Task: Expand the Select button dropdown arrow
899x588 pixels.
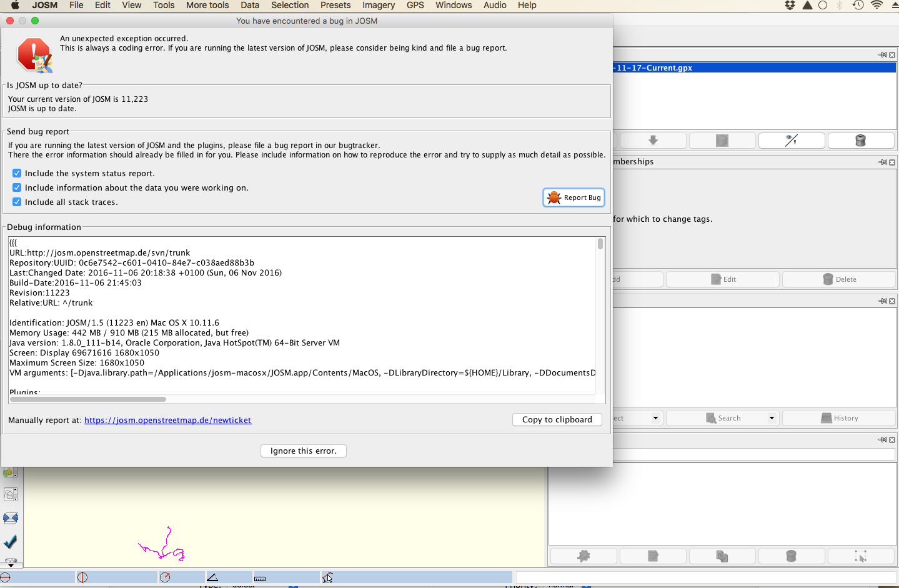Action: coord(655,418)
